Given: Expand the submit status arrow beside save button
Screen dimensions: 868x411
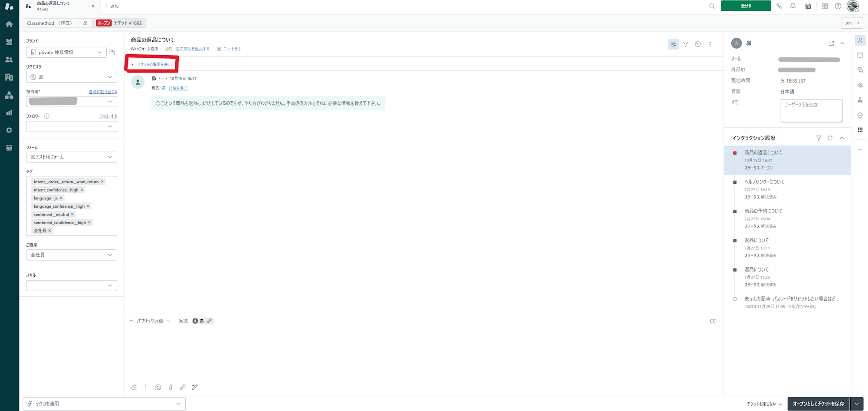Looking at the screenshot, I should [x=857, y=404].
